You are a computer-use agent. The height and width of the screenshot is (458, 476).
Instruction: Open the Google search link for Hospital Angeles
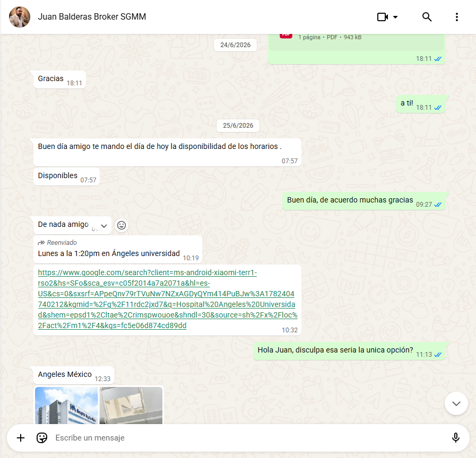167,299
